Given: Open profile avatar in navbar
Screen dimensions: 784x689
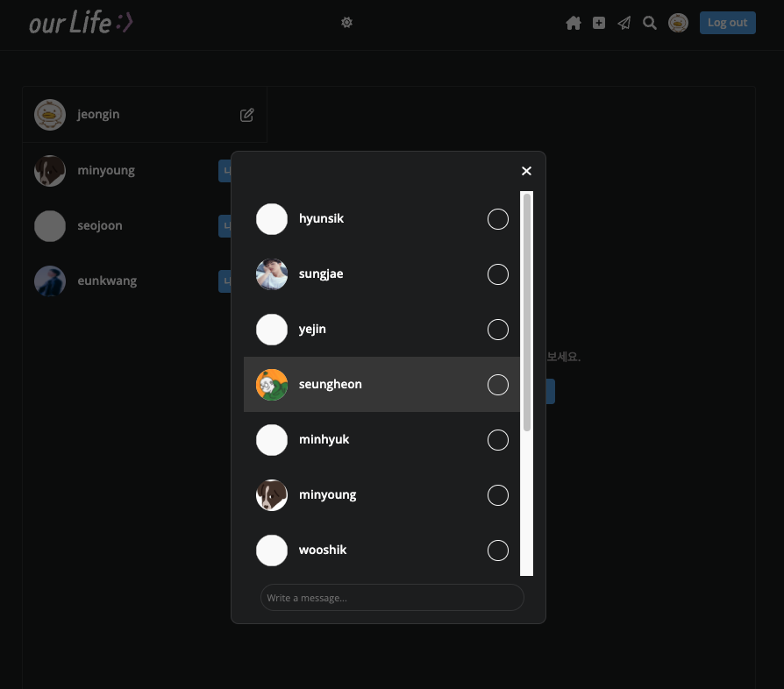Looking at the screenshot, I should [x=678, y=23].
